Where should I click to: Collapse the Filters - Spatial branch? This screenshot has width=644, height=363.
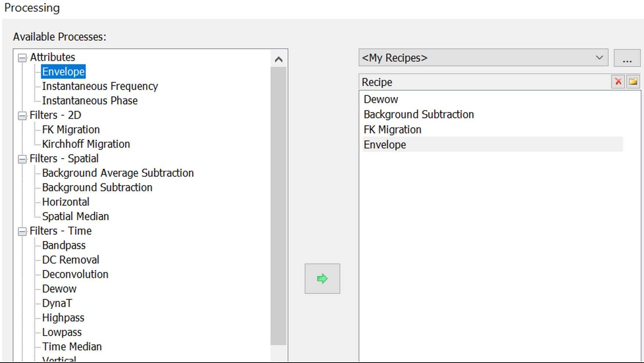23,159
